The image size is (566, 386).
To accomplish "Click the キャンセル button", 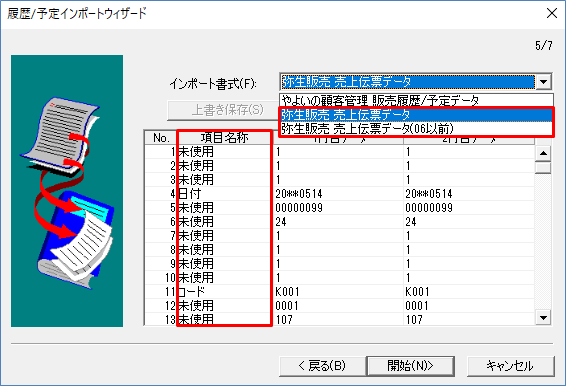I will (x=510, y=366).
